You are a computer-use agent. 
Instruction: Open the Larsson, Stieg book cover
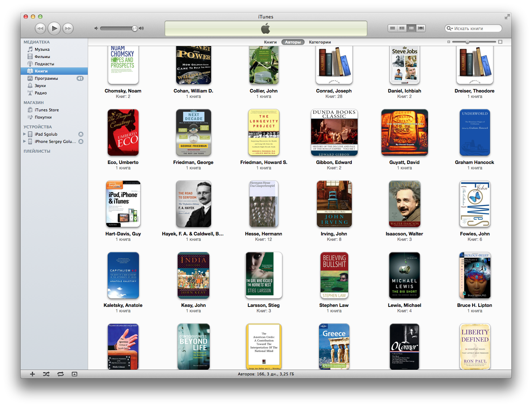pos(264,276)
